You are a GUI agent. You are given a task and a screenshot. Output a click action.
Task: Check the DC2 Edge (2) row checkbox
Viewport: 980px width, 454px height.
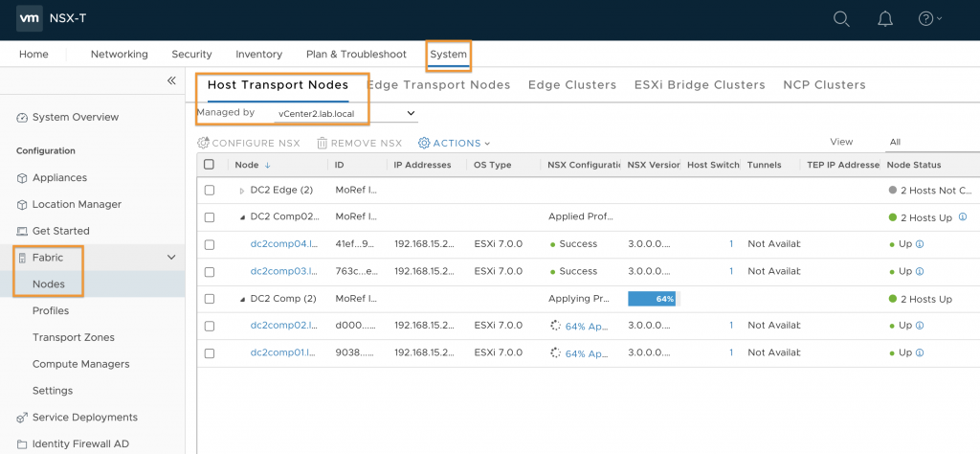tap(210, 190)
